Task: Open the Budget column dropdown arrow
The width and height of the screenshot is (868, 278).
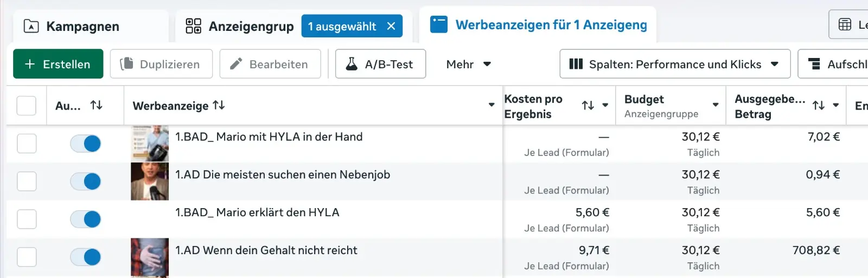Action: point(716,105)
